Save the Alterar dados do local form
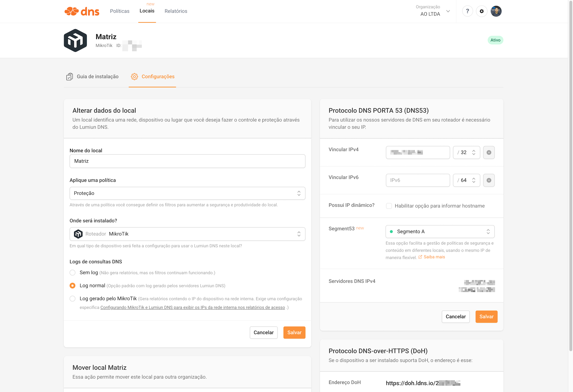Image resolution: width=573 pixels, height=392 pixels. [x=294, y=332]
